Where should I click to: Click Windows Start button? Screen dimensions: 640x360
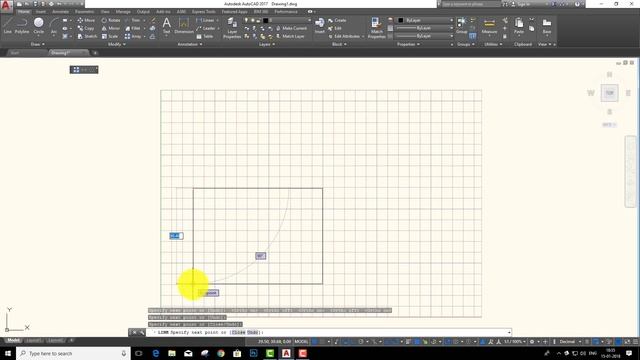(x=8, y=353)
